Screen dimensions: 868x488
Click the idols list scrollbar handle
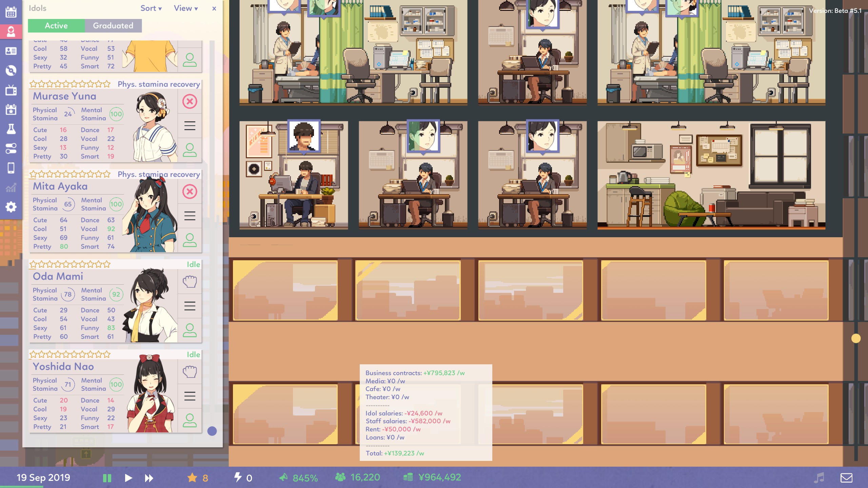click(x=212, y=431)
